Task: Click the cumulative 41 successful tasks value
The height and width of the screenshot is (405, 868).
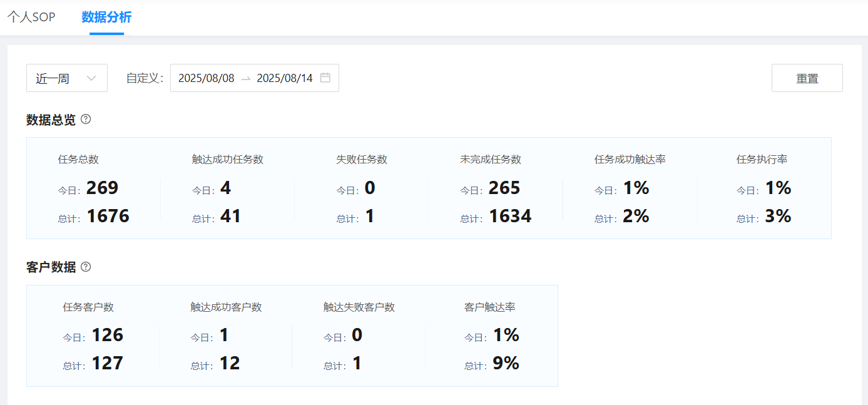Action: [x=231, y=216]
